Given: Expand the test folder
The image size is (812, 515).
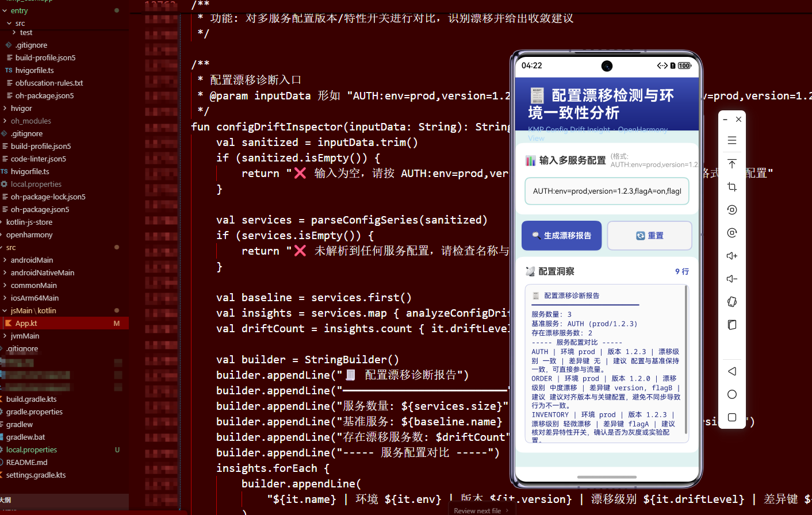Looking at the screenshot, I should 14,32.
